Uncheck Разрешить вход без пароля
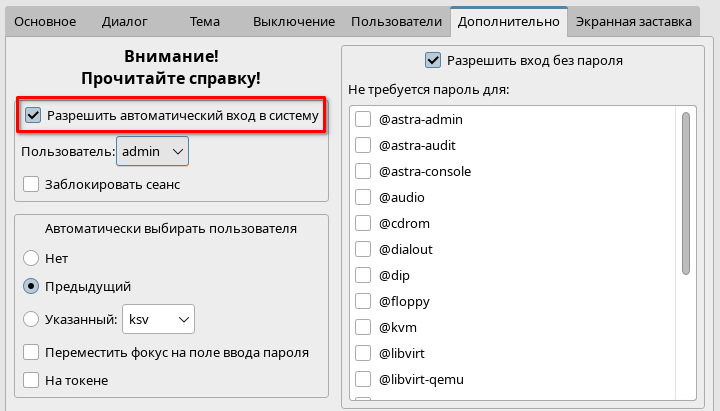Viewport: 720px width, 411px height. (433, 60)
